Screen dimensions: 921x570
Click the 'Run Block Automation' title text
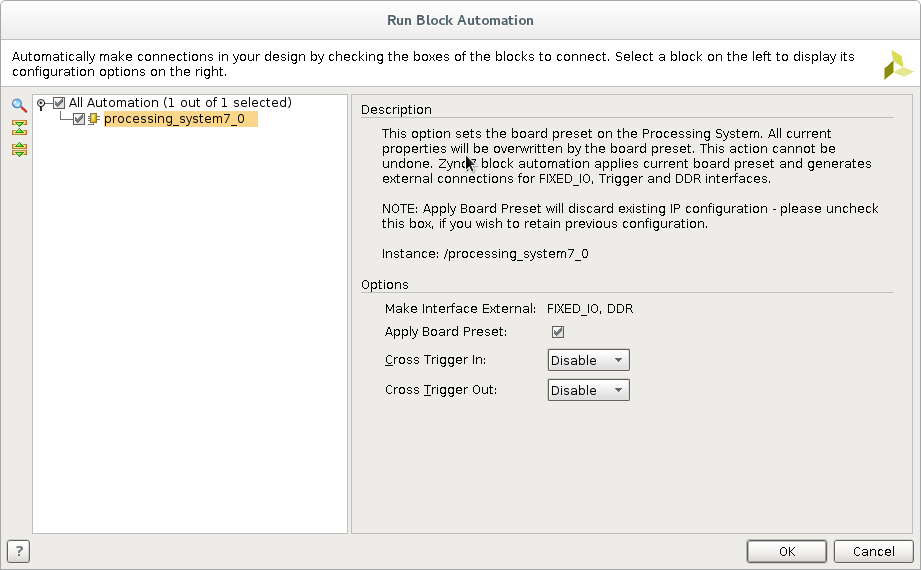click(x=460, y=20)
